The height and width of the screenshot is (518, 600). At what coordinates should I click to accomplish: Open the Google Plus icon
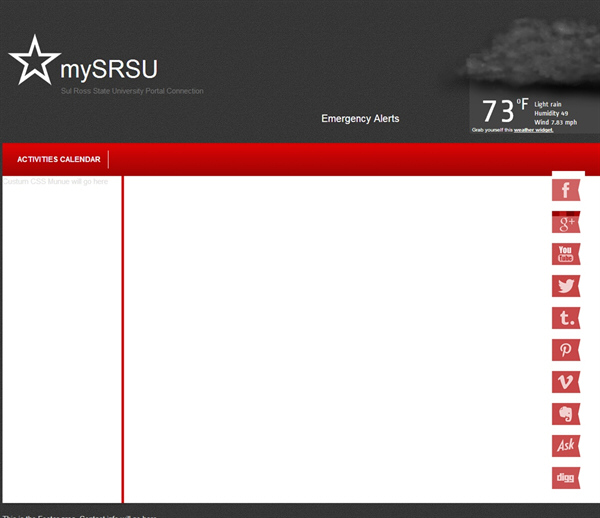(x=566, y=222)
